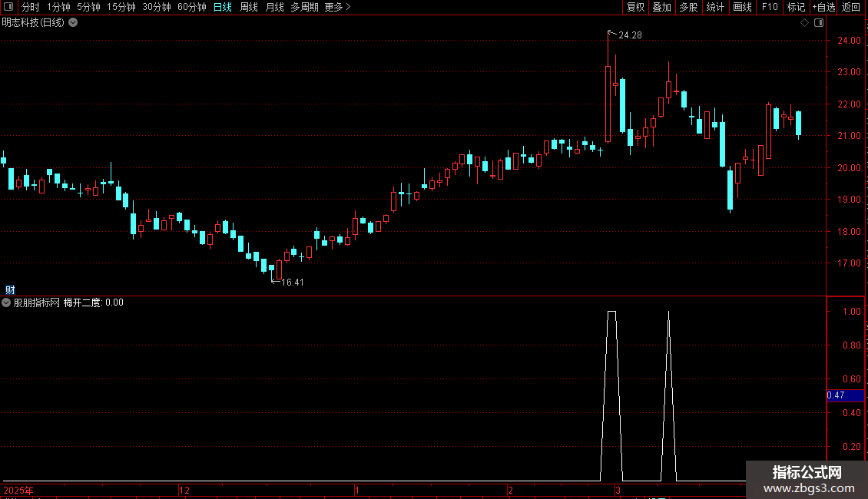Viewport: 868px width, 499px height.
Task: Select the 30分钟 period tab
Action: click(x=157, y=7)
